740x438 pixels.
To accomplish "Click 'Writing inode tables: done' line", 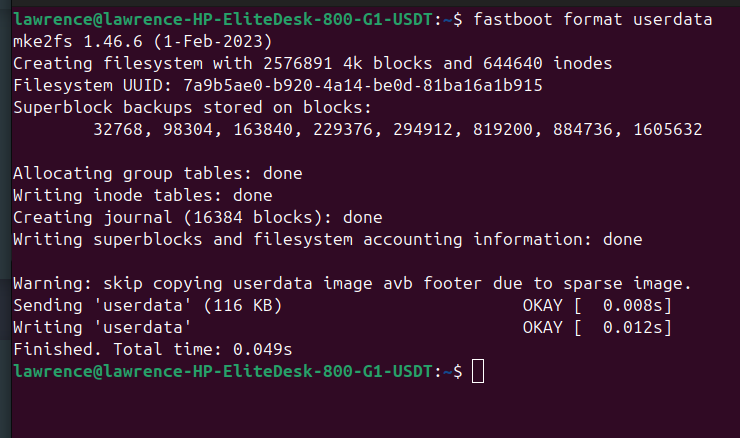I will (x=143, y=195).
